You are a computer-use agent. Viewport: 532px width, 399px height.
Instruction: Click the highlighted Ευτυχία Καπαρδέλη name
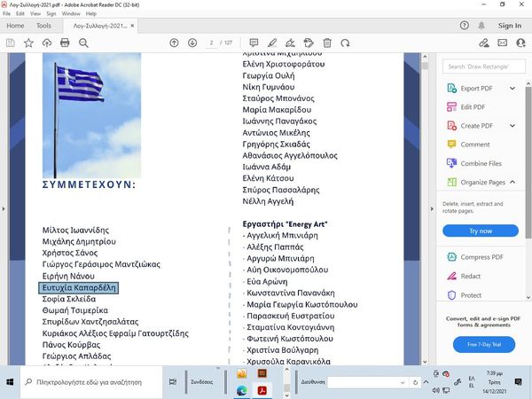point(79,287)
